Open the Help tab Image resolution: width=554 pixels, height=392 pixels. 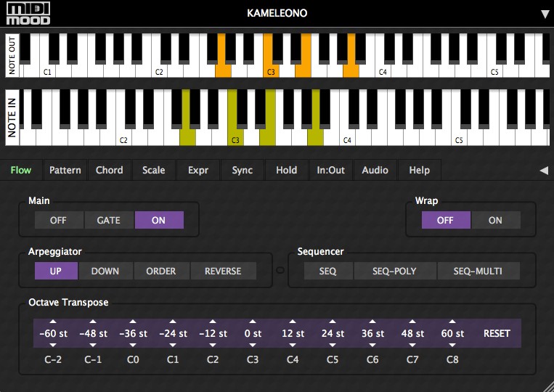(x=419, y=171)
